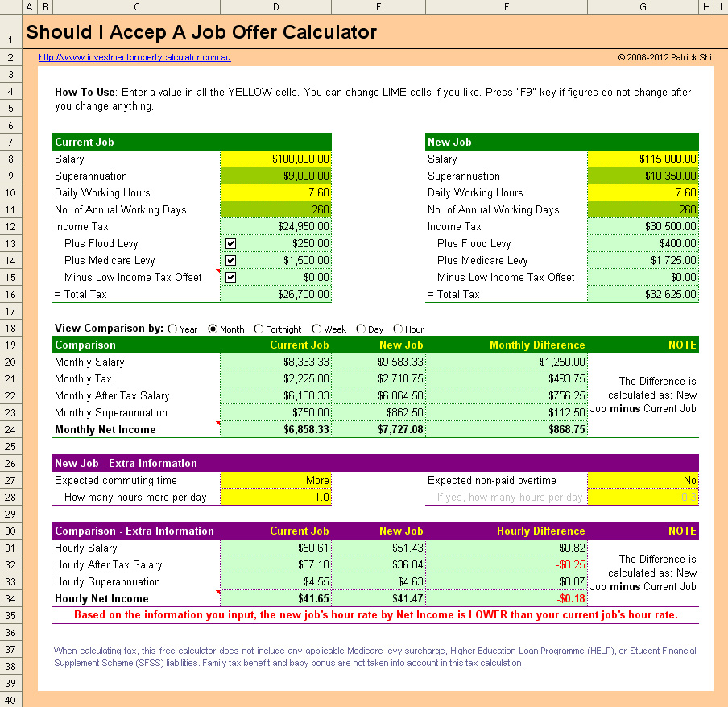The height and width of the screenshot is (707, 728).
Task: Click New Job Total Tax $32,625.00
Action: click(x=643, y=294)
